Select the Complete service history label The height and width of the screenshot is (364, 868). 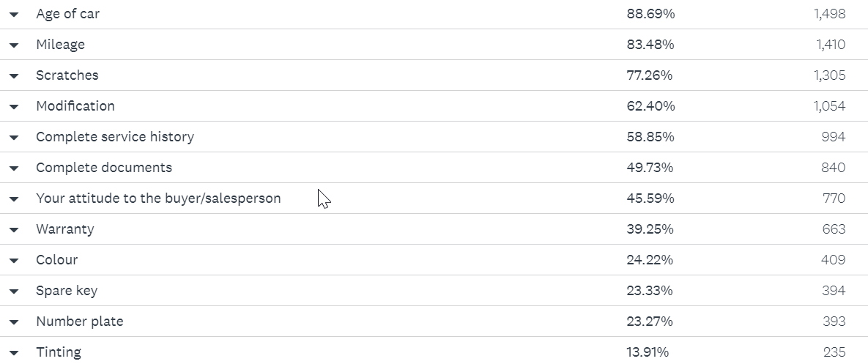(x=115, y=137)
